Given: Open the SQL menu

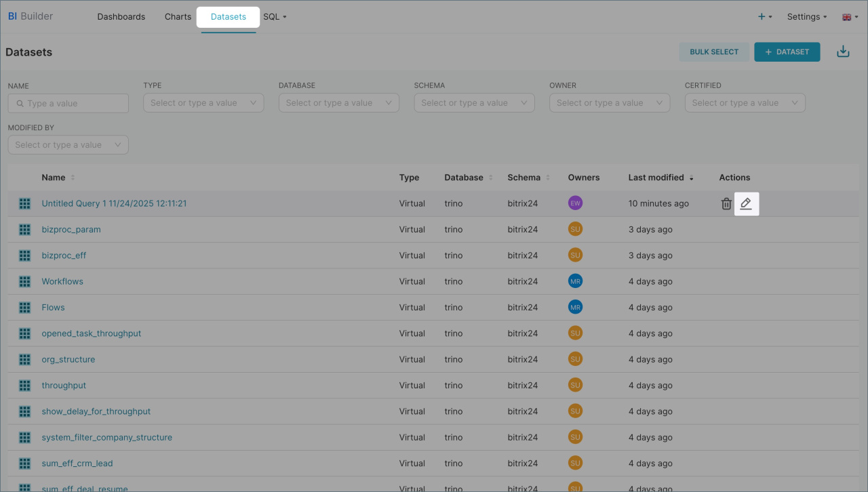Looking at the screenshot, I should point(275,17).
